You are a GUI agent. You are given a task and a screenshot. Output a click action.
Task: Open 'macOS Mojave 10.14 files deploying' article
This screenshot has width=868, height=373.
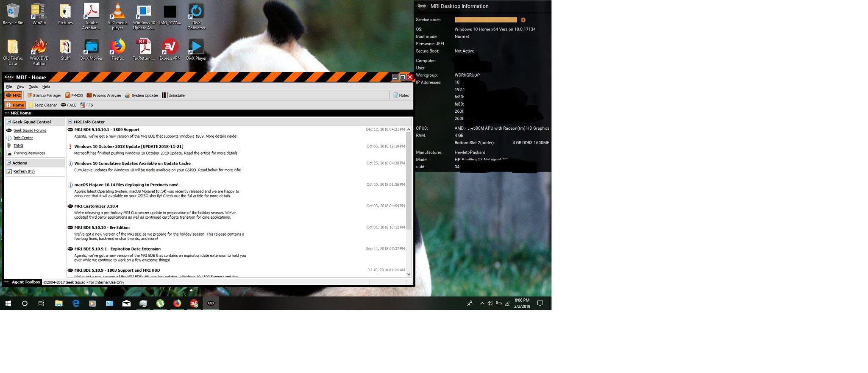(x=126, y=185)
